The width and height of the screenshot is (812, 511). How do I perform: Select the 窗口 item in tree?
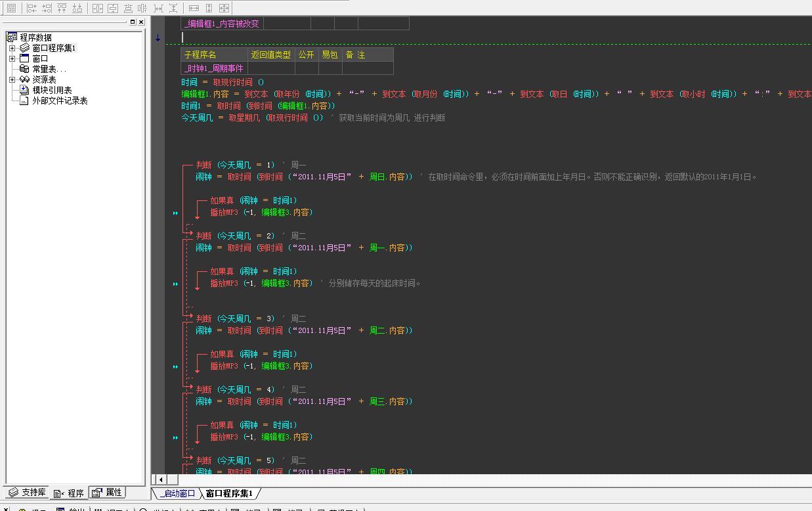pyautogui.click(x=40, y=58)
